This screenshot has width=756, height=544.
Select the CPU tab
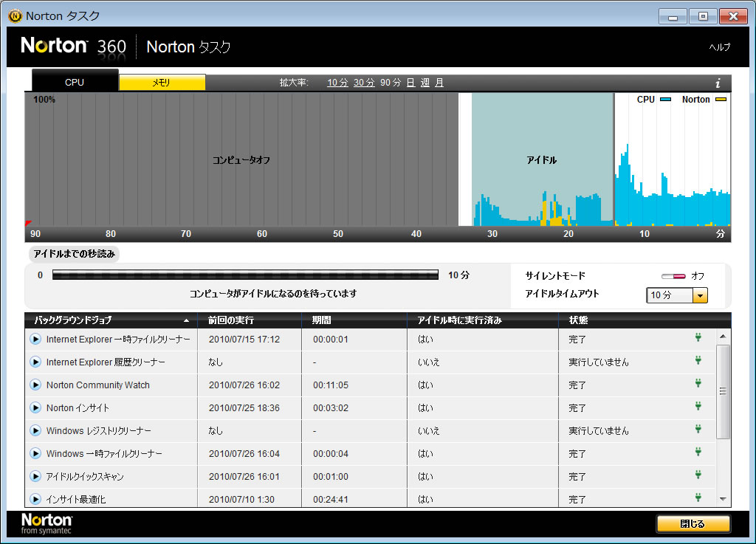[75, 83]
